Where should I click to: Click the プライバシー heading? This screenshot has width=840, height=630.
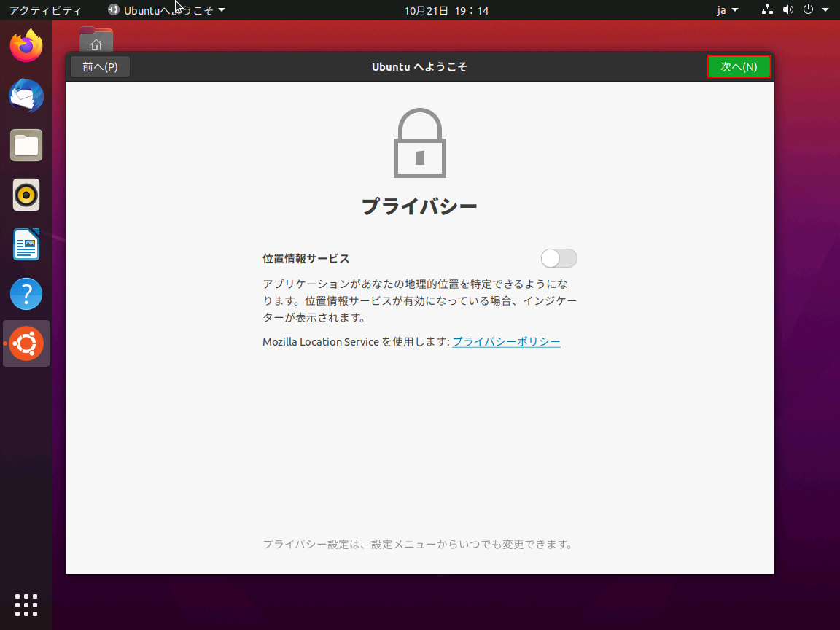[x=419, y=206]
